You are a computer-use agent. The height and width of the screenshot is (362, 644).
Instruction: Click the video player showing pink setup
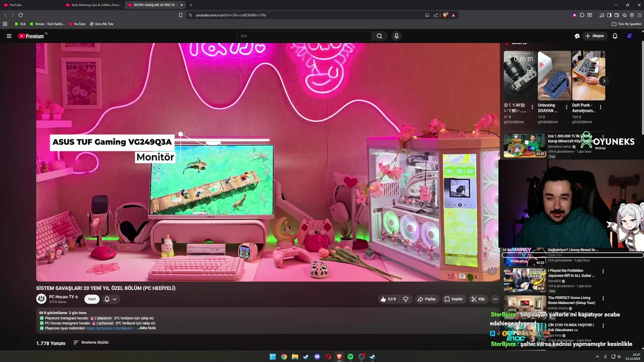(x=268, y=162)
